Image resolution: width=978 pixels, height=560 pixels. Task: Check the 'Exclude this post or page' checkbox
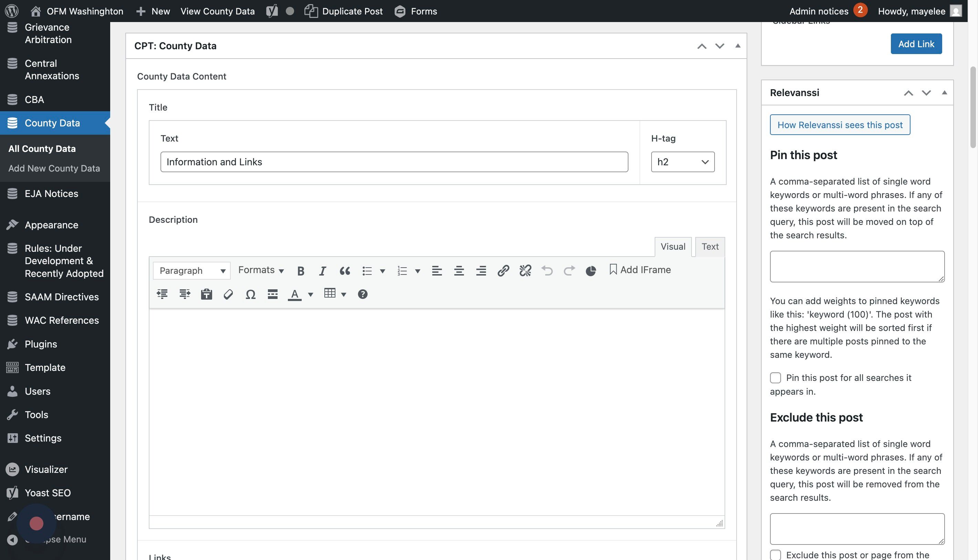point(775,554)
